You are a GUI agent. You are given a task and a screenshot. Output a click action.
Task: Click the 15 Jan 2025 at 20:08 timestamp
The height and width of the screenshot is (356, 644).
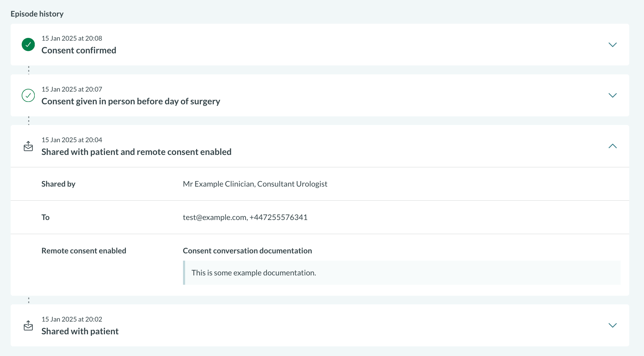click(x=72, y=38)
